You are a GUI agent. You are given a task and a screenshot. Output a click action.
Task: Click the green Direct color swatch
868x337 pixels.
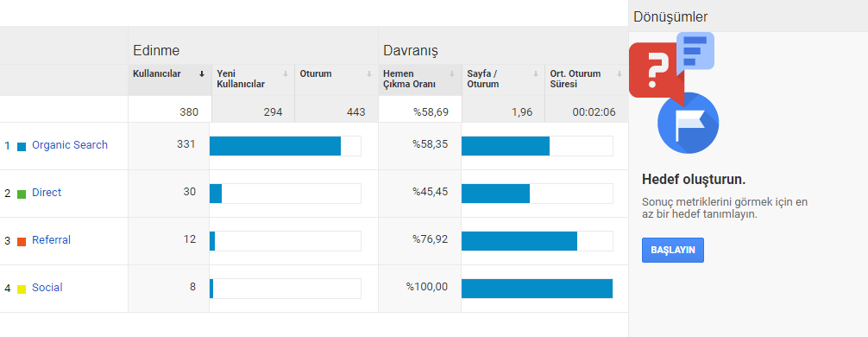[22, 194]
